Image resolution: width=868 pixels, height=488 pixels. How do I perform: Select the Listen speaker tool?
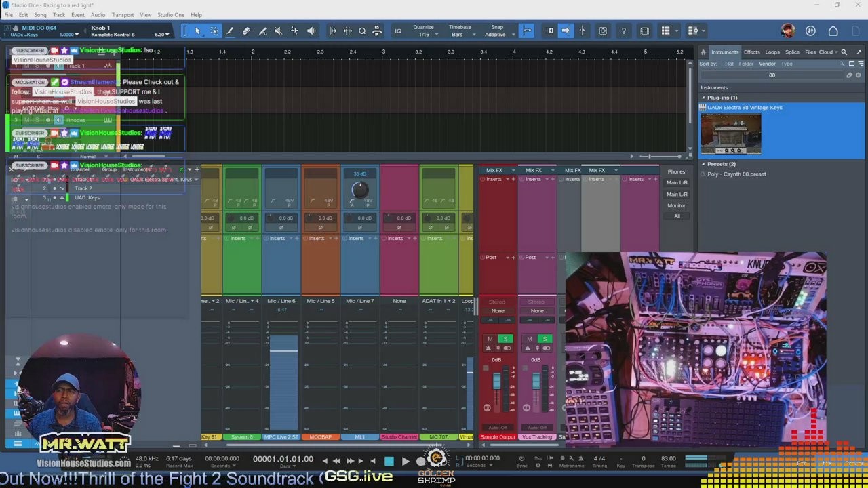pyautogui.click(x=311, y=30)
